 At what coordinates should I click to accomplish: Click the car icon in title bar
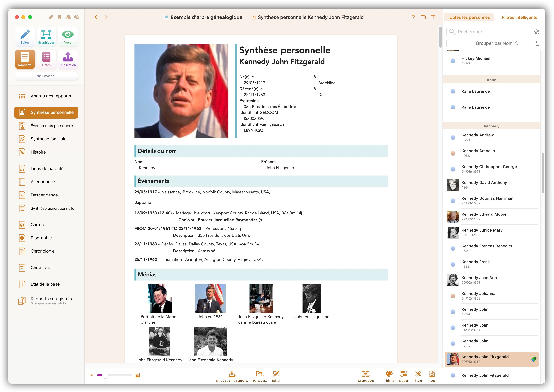68,17
